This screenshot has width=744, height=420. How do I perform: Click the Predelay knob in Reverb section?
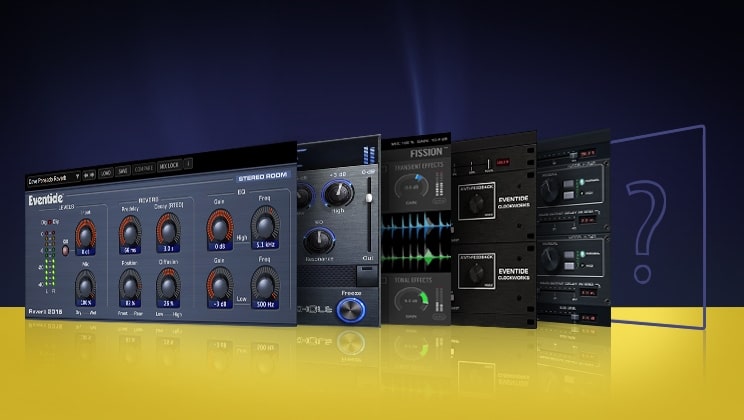[130, 231]
